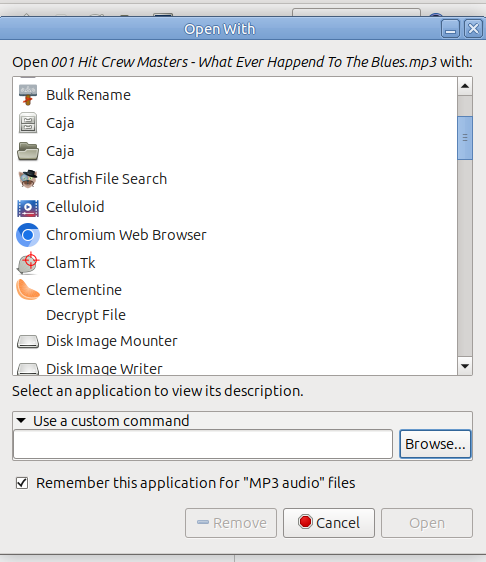Click the application list scrollbar thumb
Viewport: 486px width, 562px height.
pos(465,138)
